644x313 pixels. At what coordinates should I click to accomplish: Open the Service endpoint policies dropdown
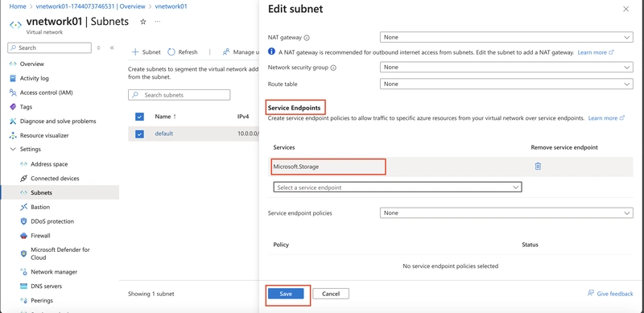tap(506, 213)
